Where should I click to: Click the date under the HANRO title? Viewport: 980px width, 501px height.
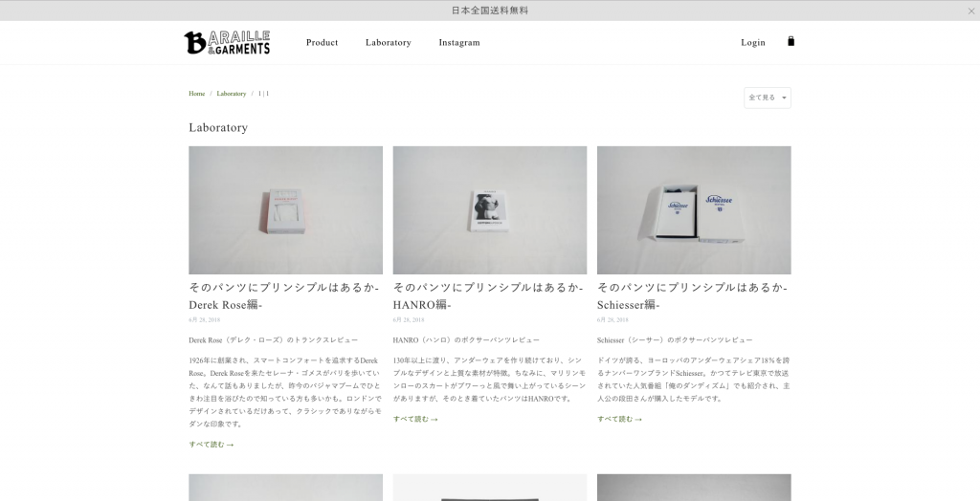409,320
